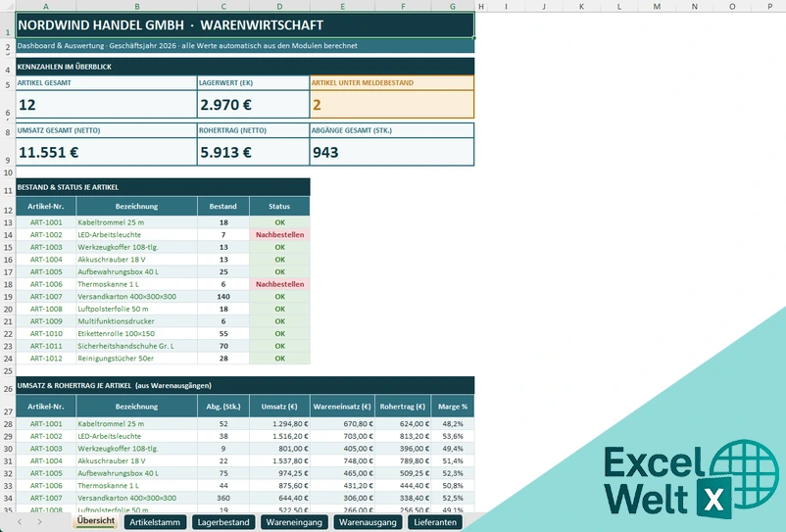Click the active Übersicht sheet tab
This screenshot has height=532, width=786.
[96, 521]
